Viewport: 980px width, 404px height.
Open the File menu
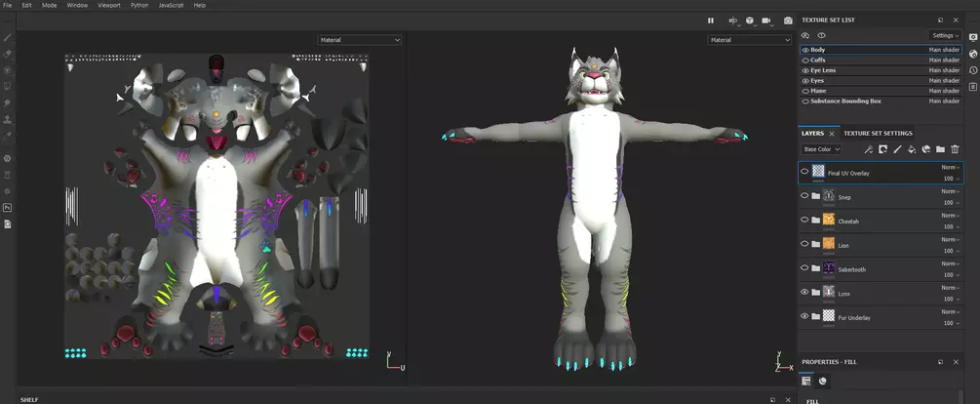tap(8, 5)
